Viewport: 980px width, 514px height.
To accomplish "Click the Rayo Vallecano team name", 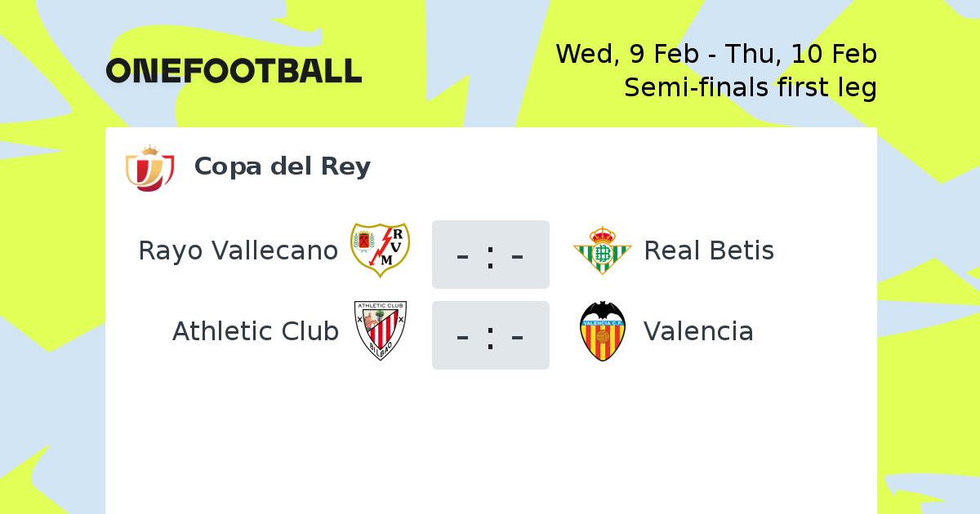I will [x=238, y=250].
